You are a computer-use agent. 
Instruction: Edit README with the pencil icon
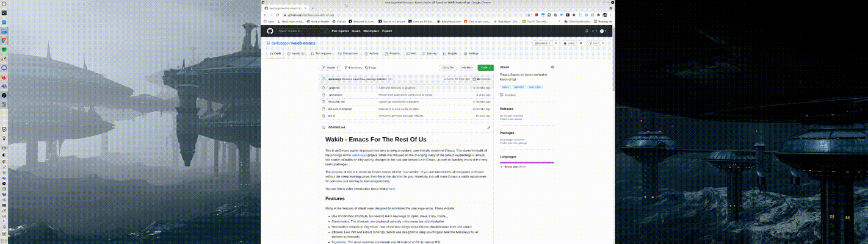coord(489,127)
